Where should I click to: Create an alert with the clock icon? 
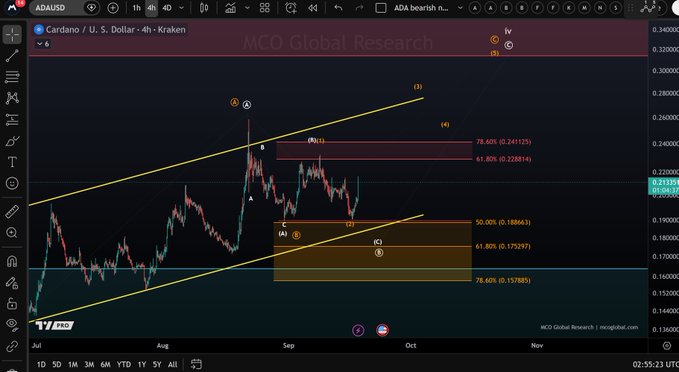(291, 8)
